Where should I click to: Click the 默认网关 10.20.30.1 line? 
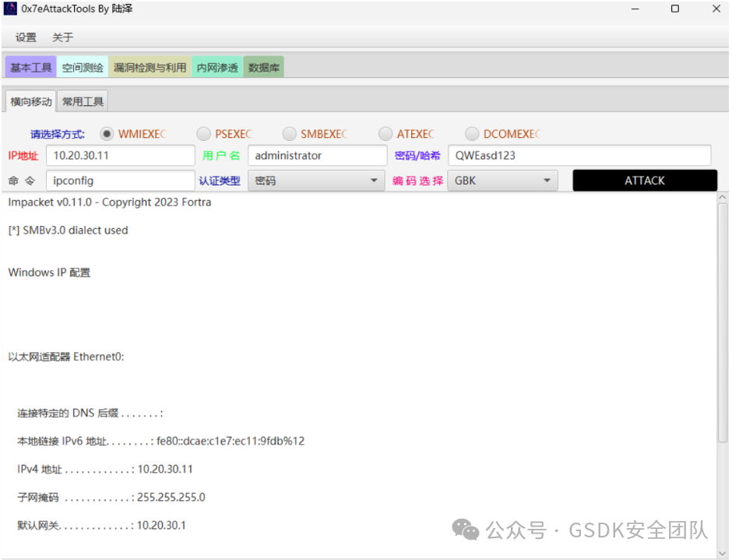click(x=102, y=526)
